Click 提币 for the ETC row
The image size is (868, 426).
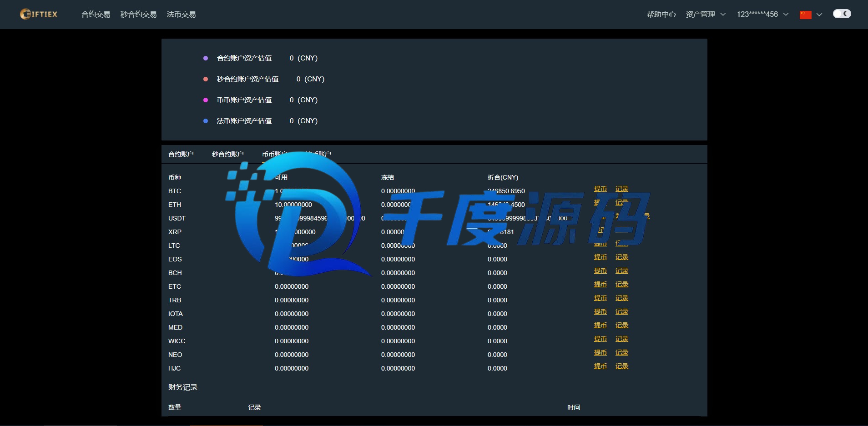point(600,284)
